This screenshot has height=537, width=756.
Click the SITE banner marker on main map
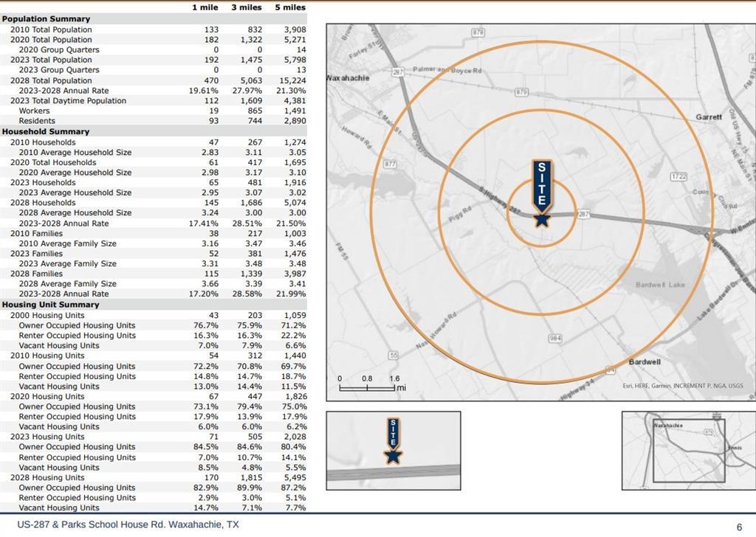point(542,184)
